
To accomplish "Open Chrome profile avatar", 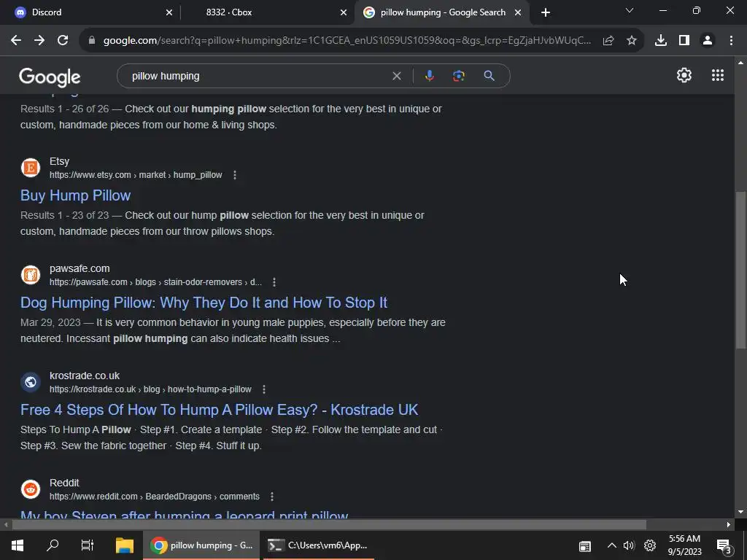I will [x=708, y=41].
